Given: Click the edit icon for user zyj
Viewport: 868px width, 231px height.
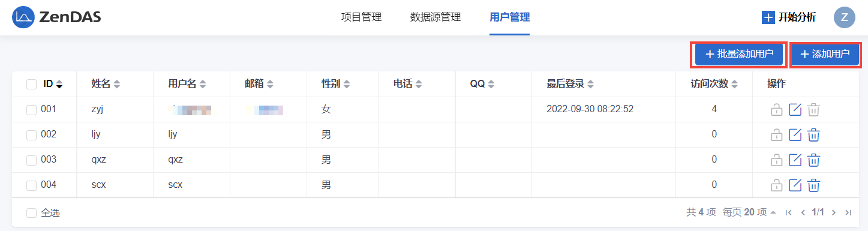Looking at the screenshot, I should [795, 110].
